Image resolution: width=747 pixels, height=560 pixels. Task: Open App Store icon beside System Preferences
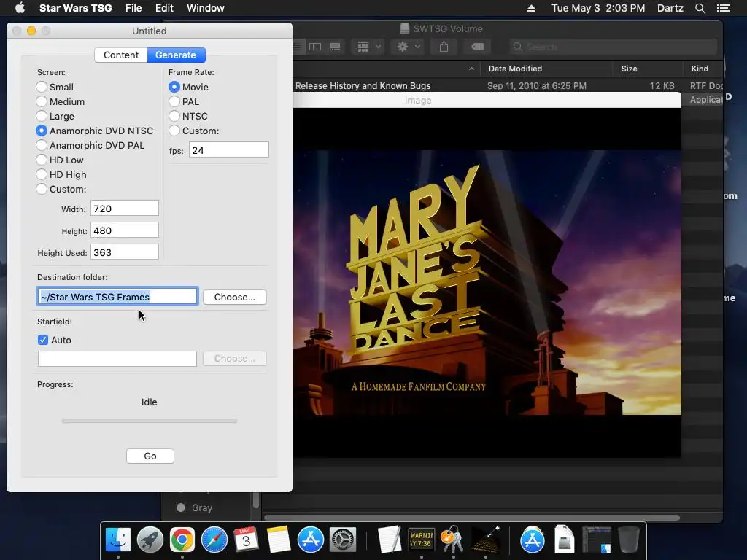311,540
